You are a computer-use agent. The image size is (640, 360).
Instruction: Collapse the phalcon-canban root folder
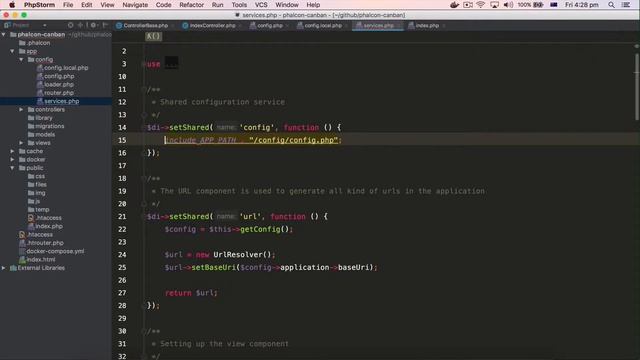(4, 35)
